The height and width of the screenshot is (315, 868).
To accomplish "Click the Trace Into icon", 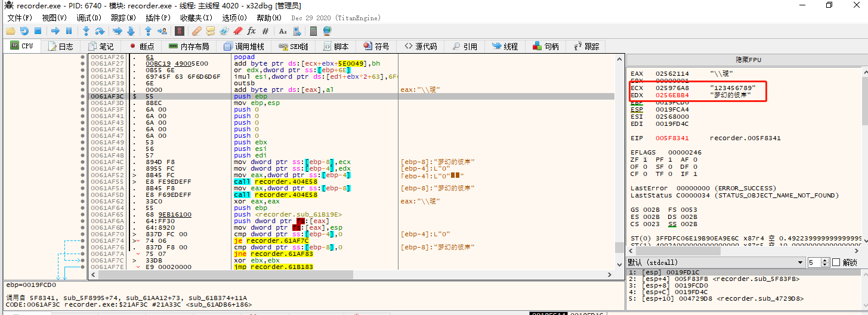I will 117,31.
